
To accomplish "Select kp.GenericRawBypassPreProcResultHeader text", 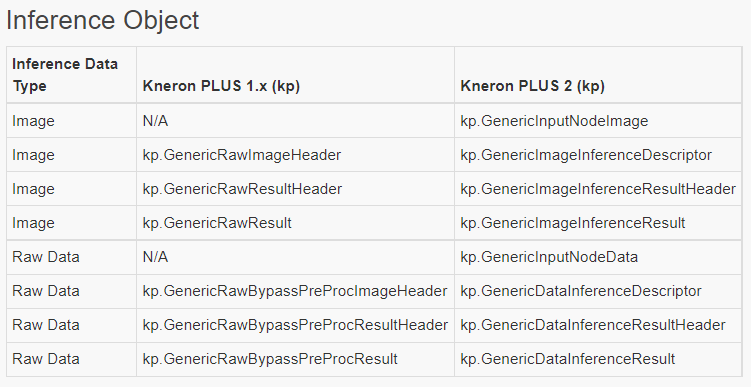I will click(295, 325).
